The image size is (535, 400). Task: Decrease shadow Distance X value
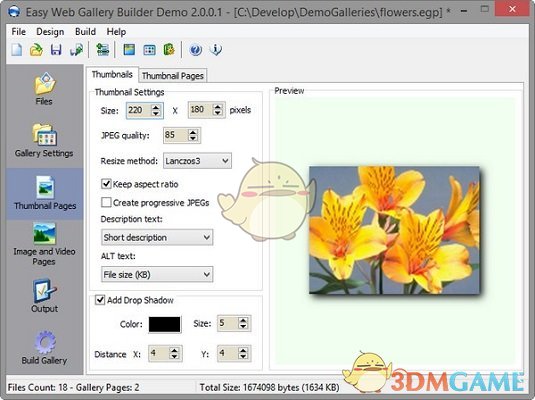pos(174,357)
